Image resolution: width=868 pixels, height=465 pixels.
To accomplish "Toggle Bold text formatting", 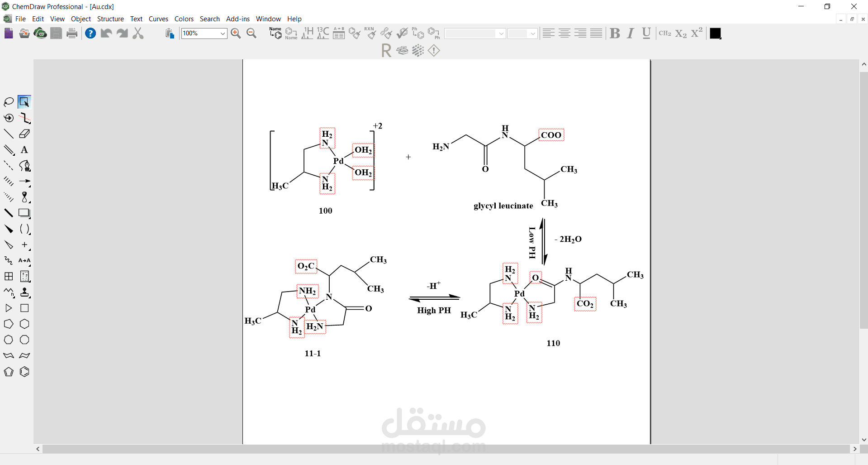I will (615, 33).
